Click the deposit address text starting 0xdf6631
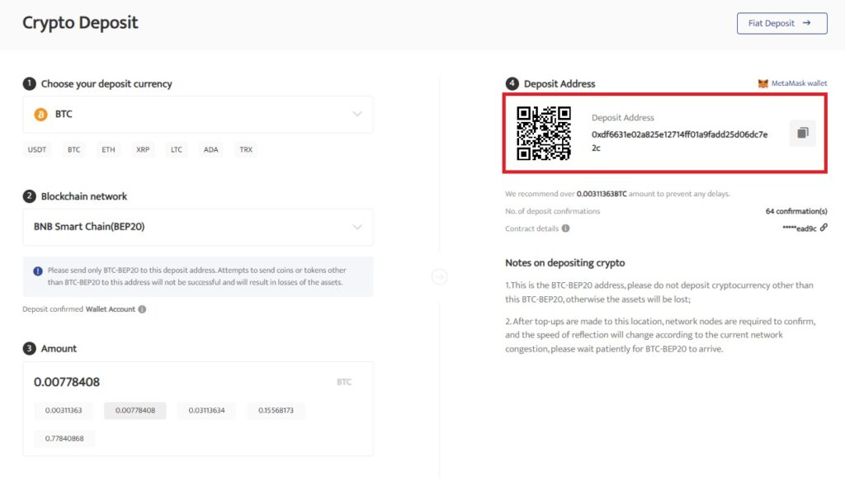This screenshot has width=845, height=504. 679,141
